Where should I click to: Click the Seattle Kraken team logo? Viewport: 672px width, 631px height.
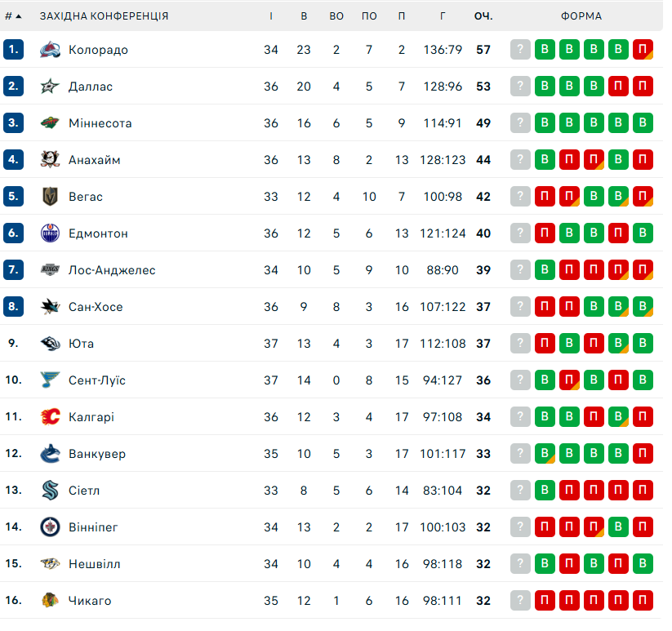[x=50, y=491]
